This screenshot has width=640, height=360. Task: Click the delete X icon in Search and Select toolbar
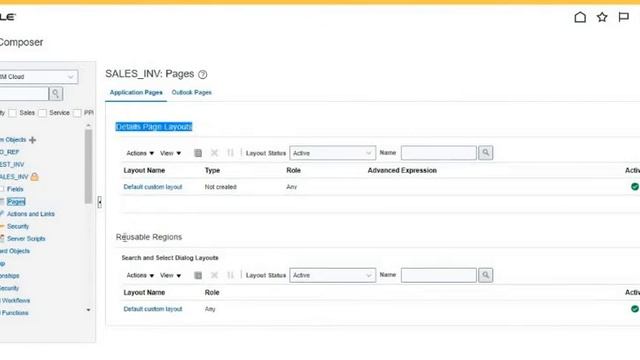pos(214,276)
